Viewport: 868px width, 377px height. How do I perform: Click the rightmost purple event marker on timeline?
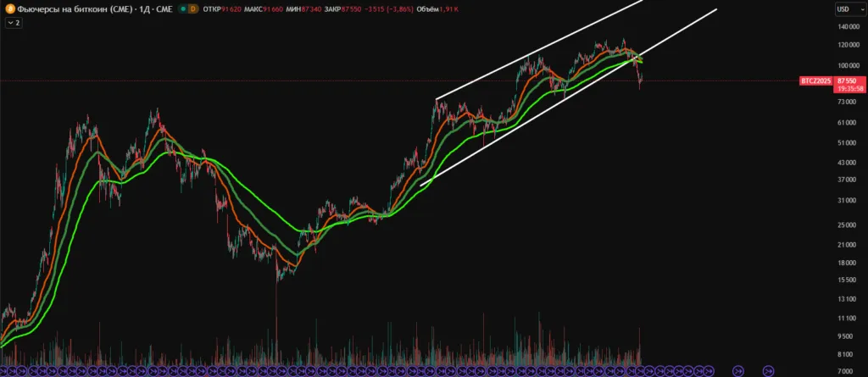(768, 370)
